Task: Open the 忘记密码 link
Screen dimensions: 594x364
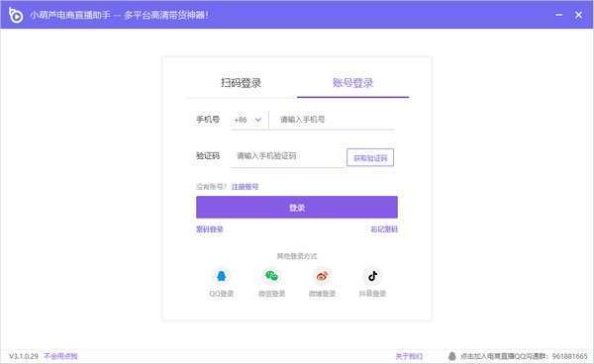Action: tap(384, 229)
